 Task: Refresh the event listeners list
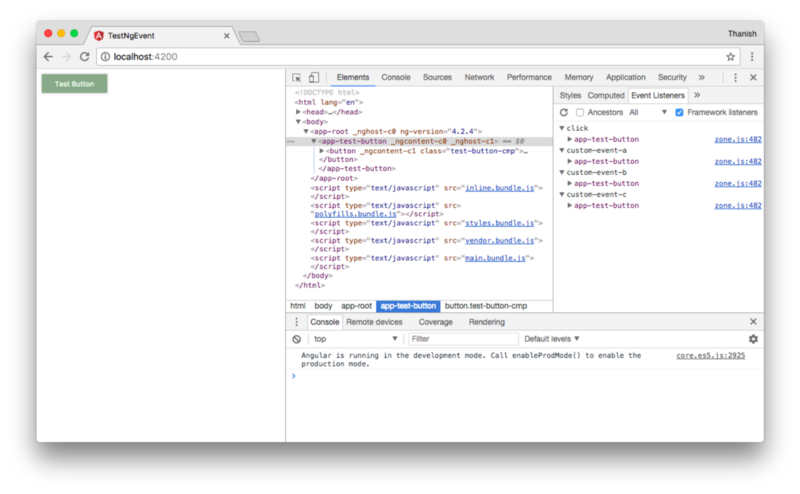[x=564, y=112]
